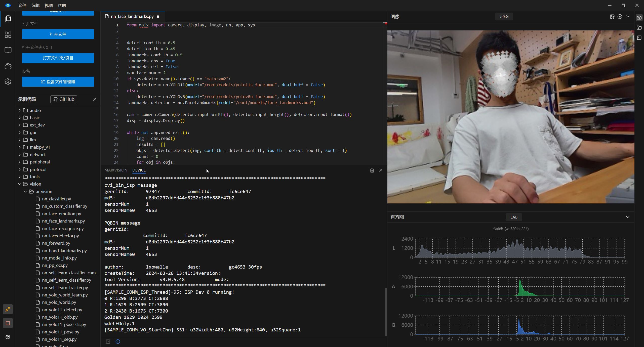The height and width of the screenshot is (347, 644).
Task: Open the cloud icon in the left sidebar
Action: pyautogui.click(x=8, y=66)
